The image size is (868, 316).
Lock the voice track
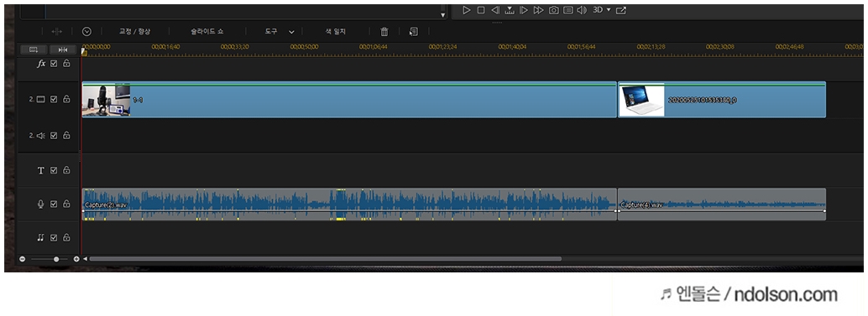pos(66,204)
